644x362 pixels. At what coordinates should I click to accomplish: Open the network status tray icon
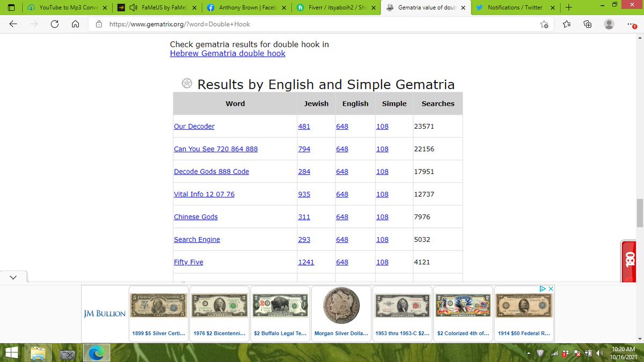tap(554, 353)
